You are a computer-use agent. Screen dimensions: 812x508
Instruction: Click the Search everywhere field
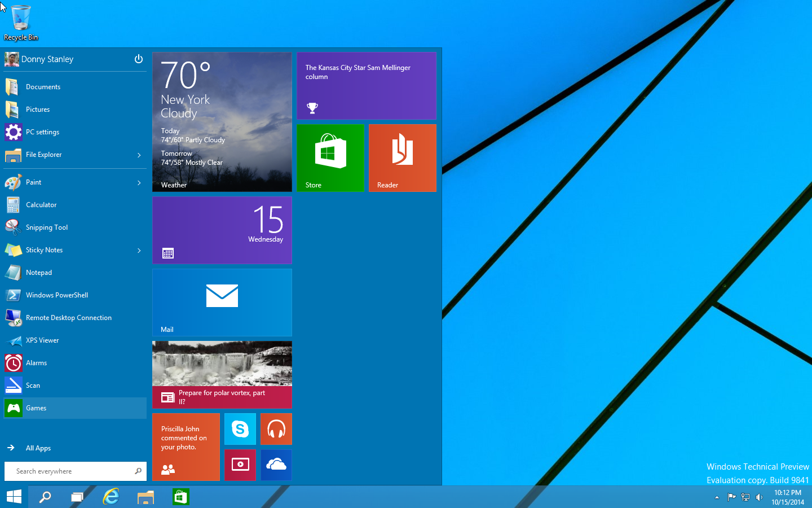(70, 471)
